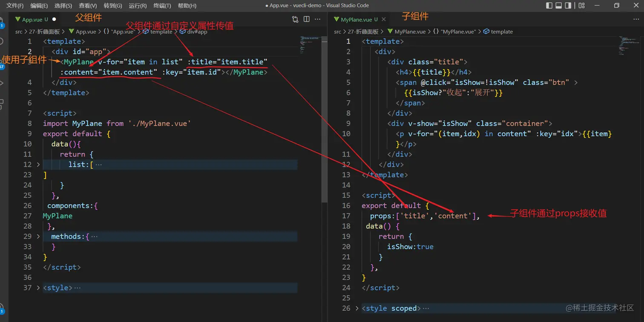Click src breadcrumb in App.vue editor

(x=19, y=31)
